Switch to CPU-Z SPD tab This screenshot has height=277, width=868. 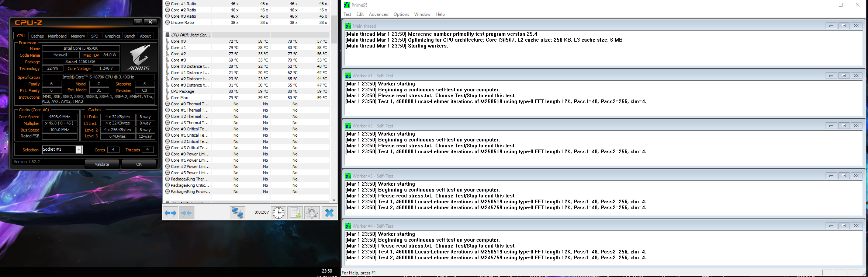point(95,36)
